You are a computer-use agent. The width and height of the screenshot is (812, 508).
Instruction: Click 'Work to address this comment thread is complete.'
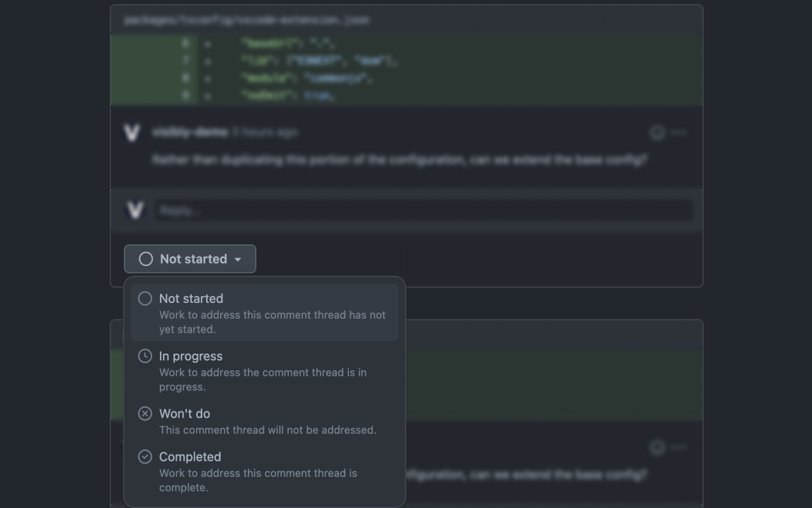click(258, 480)
